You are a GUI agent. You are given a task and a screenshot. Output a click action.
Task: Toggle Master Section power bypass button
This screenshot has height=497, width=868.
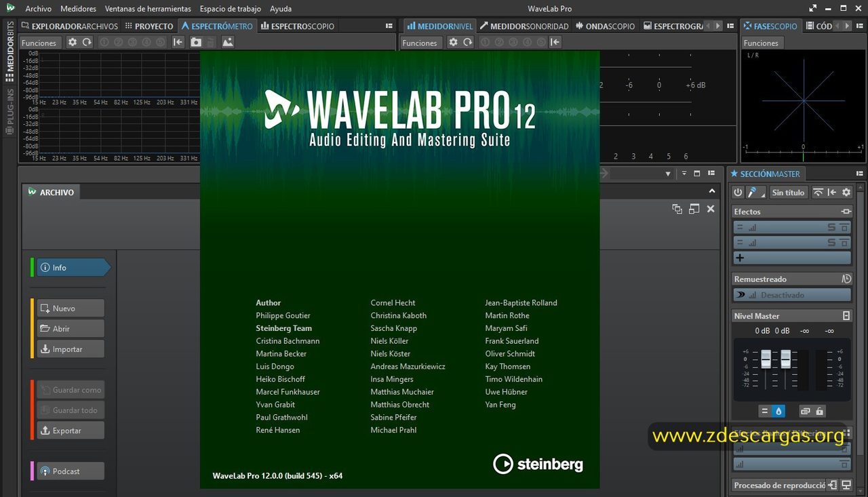(x=738, y=193)
